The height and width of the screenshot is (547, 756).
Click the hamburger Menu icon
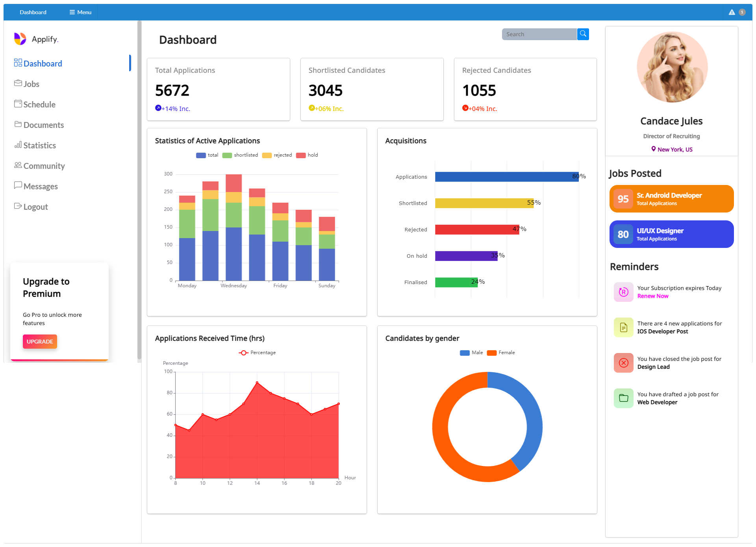[x=72, y=12]
